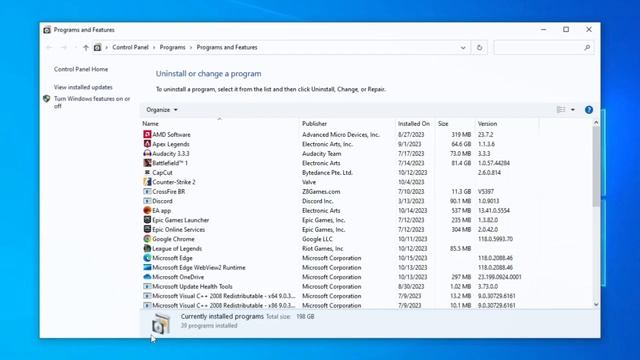Screen dimensions: 640x360
Task: Click the change view icon
Action: tap(561, 110)
